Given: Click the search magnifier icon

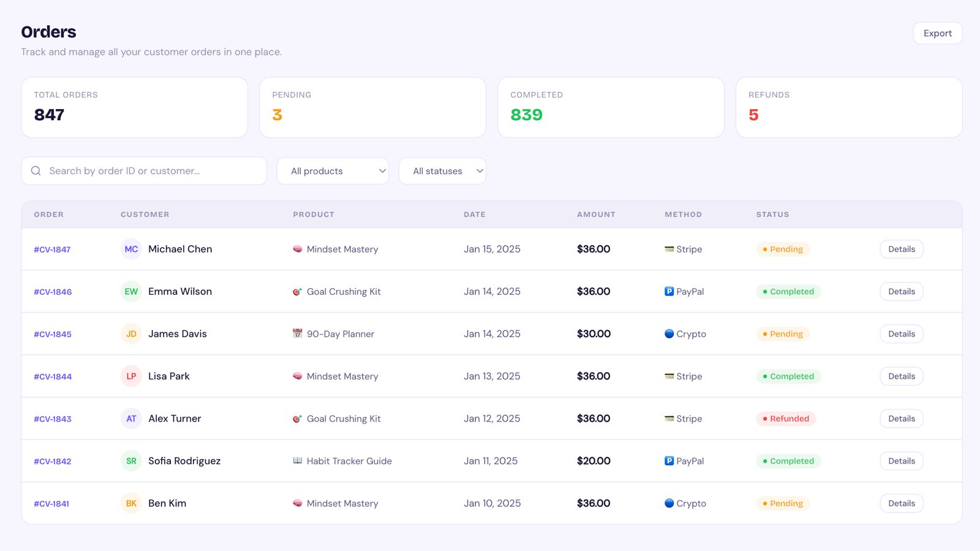Looking at the screenshot, I should pyautogui.click(x=36, y=171).
